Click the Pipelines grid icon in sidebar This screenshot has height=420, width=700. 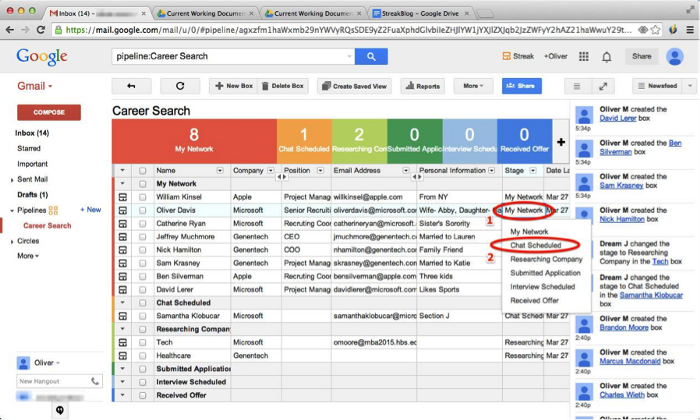coord(53,210)
